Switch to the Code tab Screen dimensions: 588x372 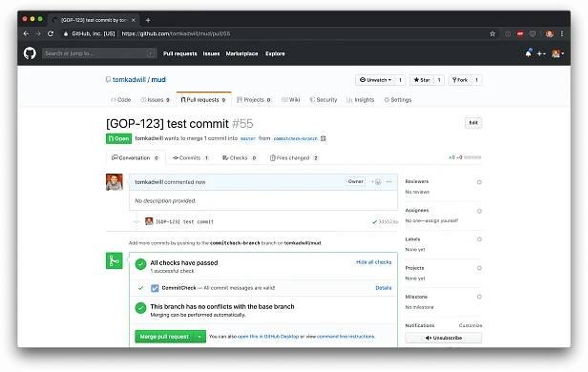click(x=120, y=99)
